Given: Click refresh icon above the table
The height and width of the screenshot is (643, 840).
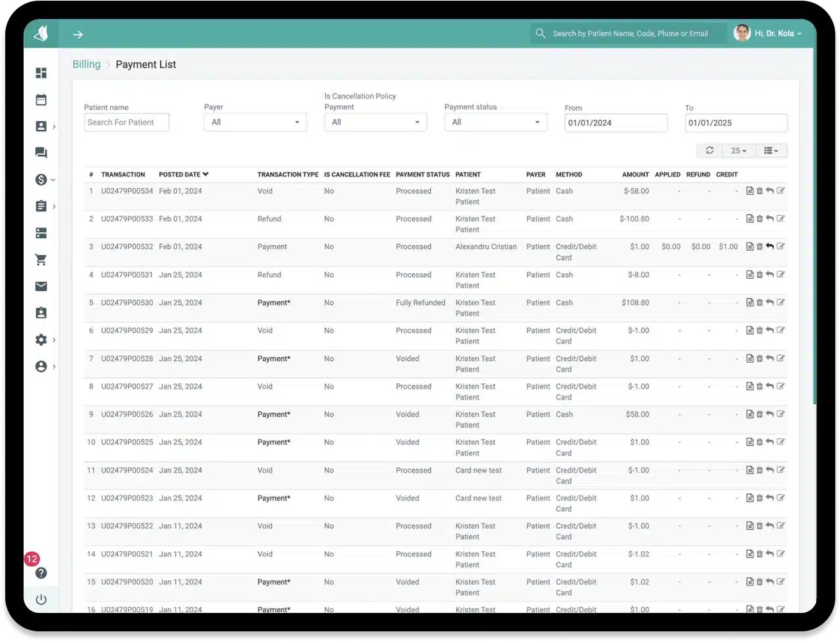Looking at the screenshot, I should (709, 151).
